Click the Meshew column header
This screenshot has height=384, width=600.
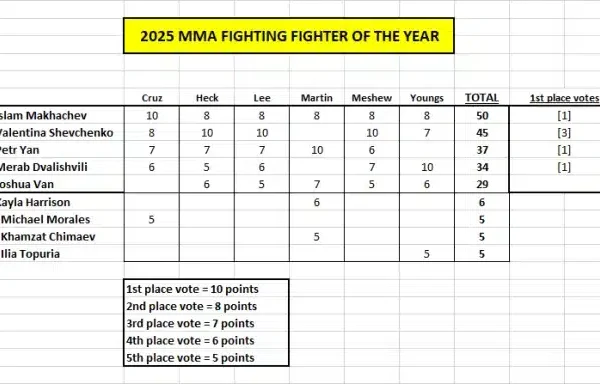(x=372, y=98)
